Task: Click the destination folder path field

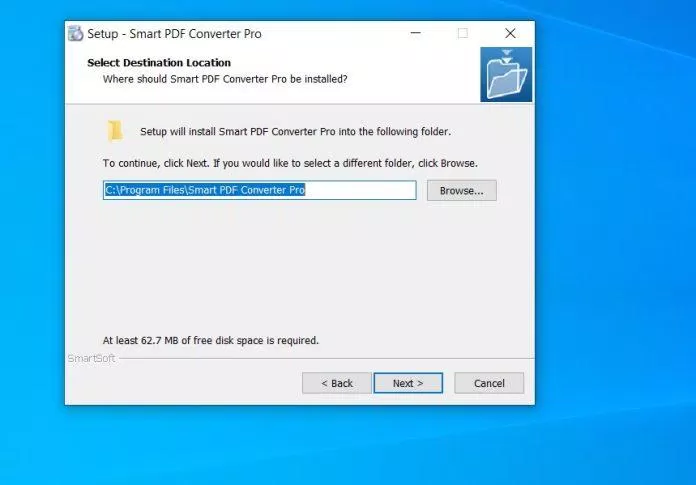Action: point(260,190)
